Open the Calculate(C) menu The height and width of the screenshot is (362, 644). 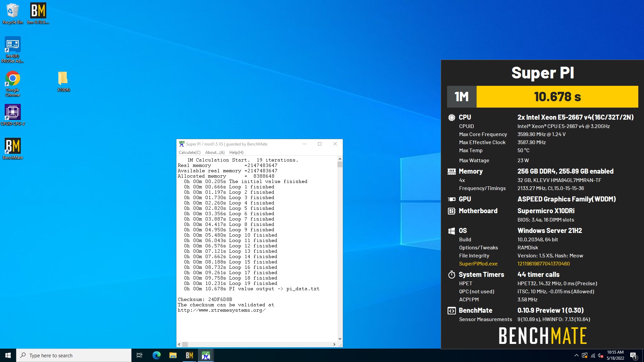(x=190, y=153)
